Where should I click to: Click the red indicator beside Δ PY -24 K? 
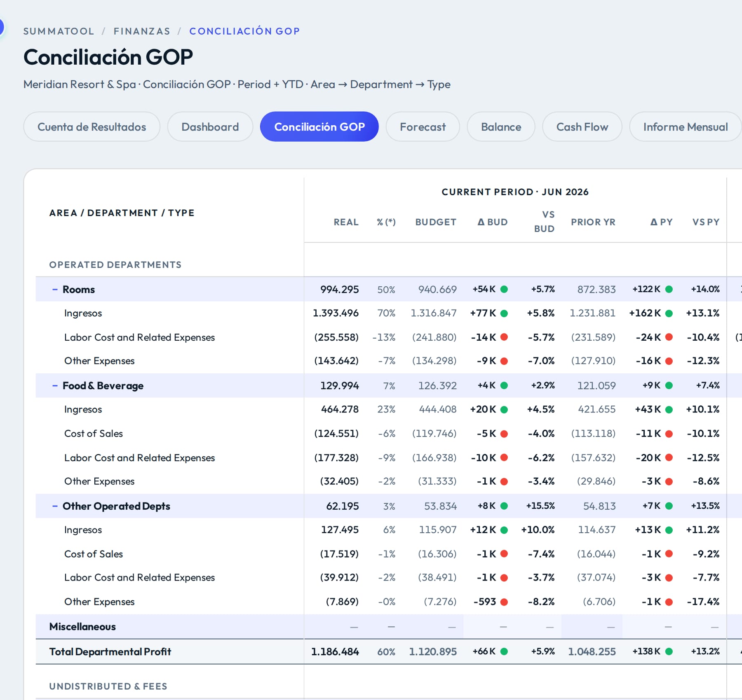[x=669, y=337]
